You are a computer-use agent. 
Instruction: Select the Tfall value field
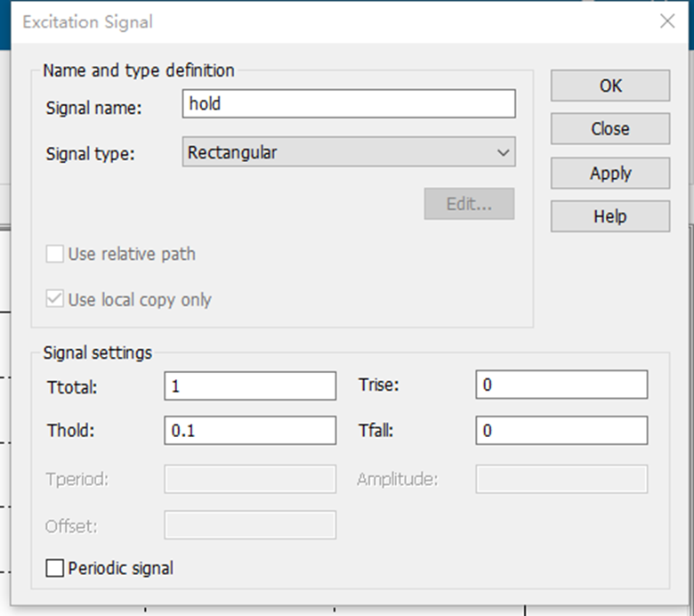561,431
